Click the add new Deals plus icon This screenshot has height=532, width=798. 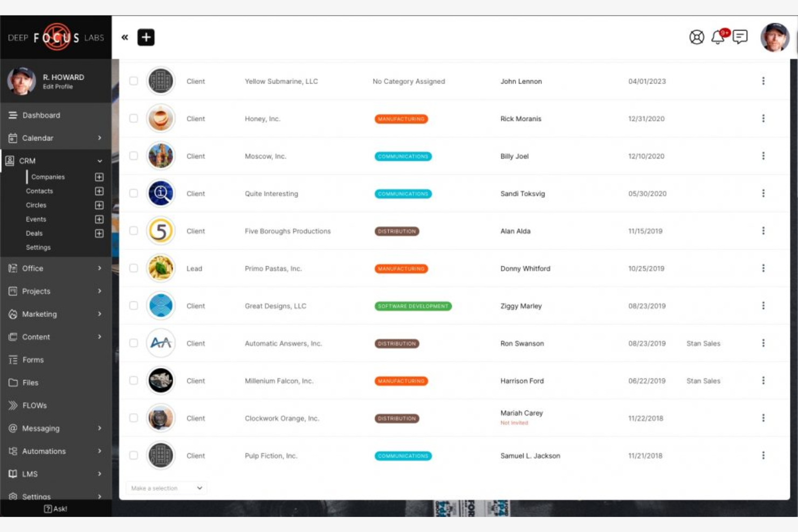click(x=98, y=233)
